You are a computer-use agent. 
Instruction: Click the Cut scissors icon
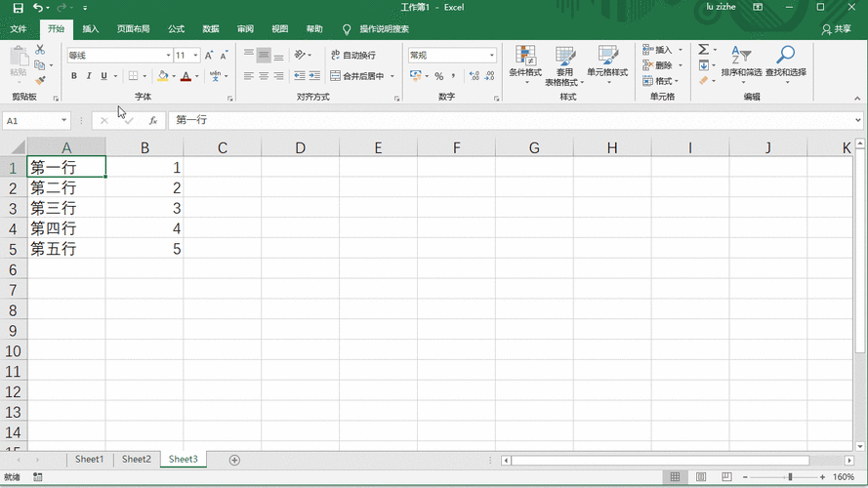click(40, 50)
